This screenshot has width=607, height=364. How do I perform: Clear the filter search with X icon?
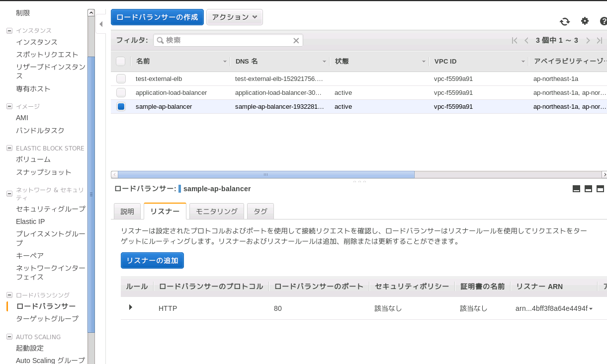(296, 41)
